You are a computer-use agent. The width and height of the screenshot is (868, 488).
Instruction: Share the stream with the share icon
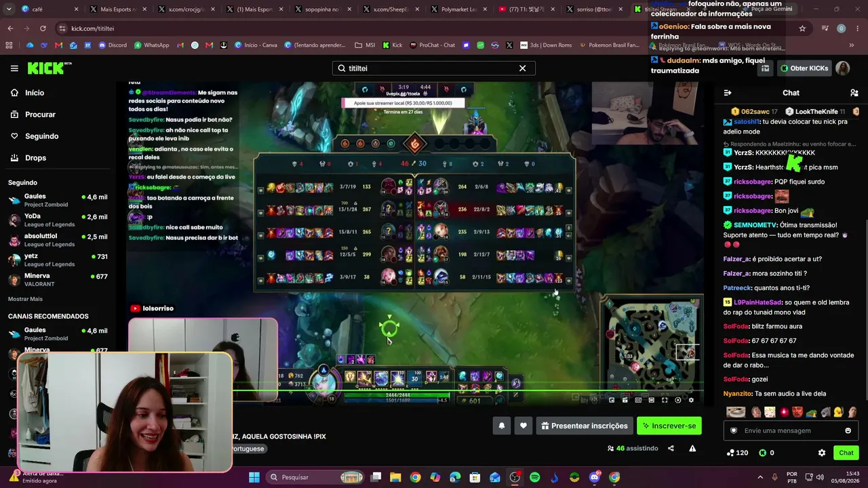[671, 448]
